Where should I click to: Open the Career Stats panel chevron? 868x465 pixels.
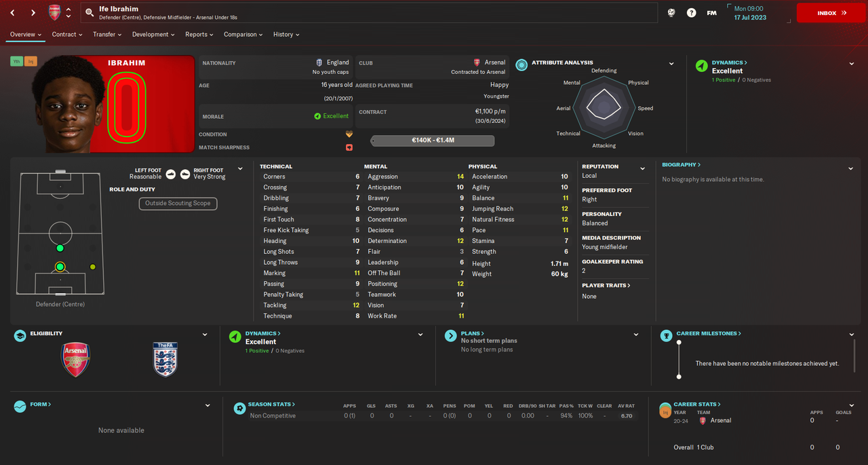click(x=852, y=405)
